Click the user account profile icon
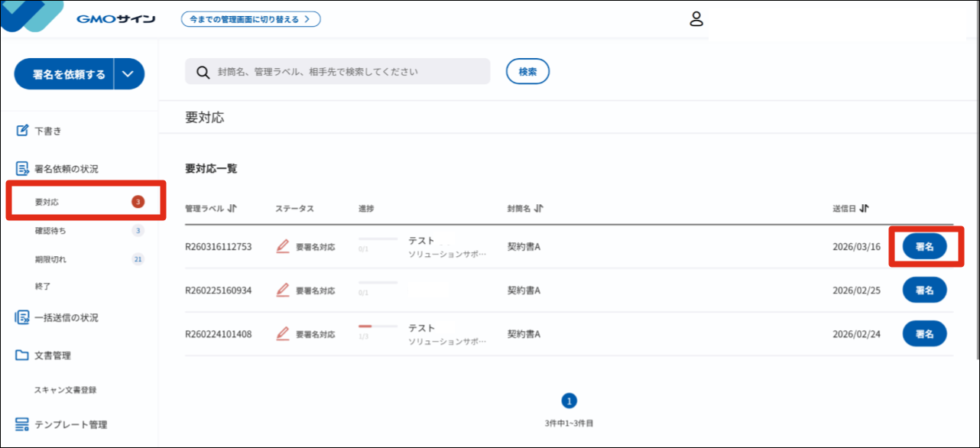The height and width of the screenshot is (448, 980). 696,19
